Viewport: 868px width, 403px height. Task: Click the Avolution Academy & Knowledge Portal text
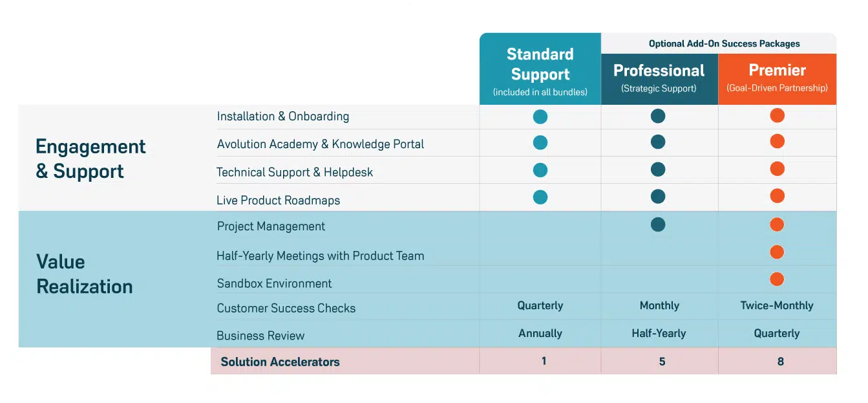coord(320,144)
